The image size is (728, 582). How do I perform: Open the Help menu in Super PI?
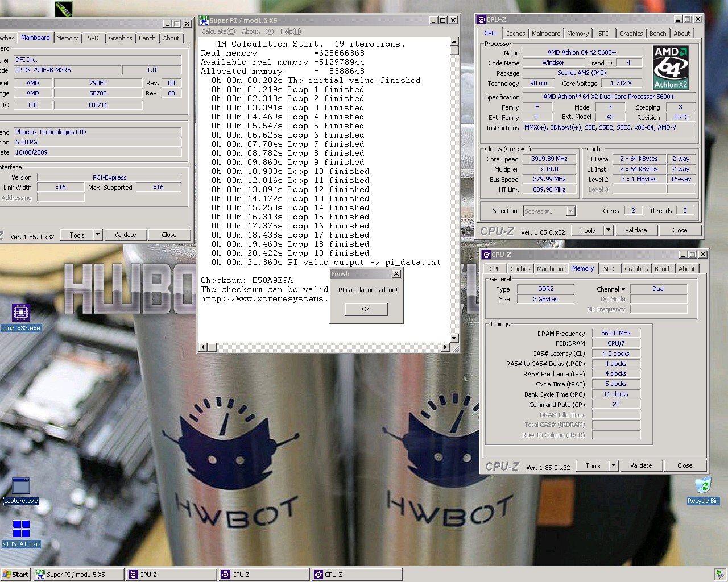291,31
